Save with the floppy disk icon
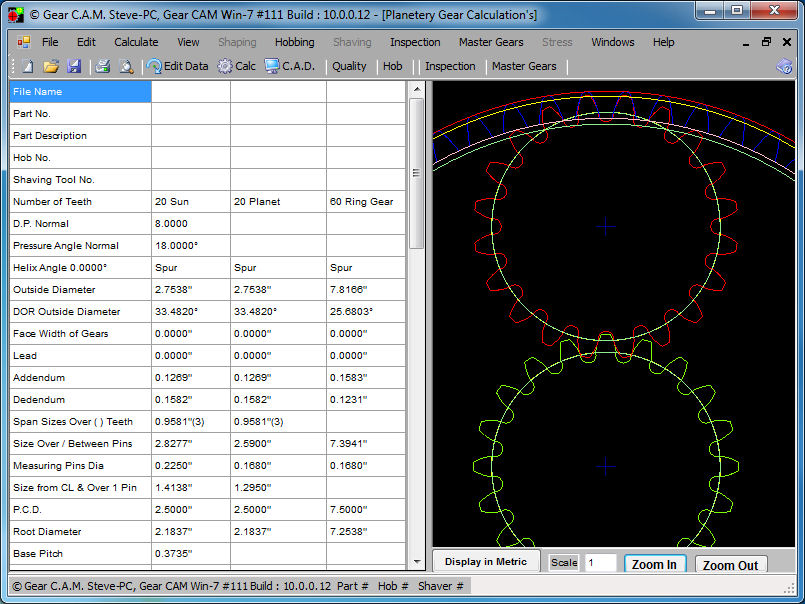 [x=74, y=66]
